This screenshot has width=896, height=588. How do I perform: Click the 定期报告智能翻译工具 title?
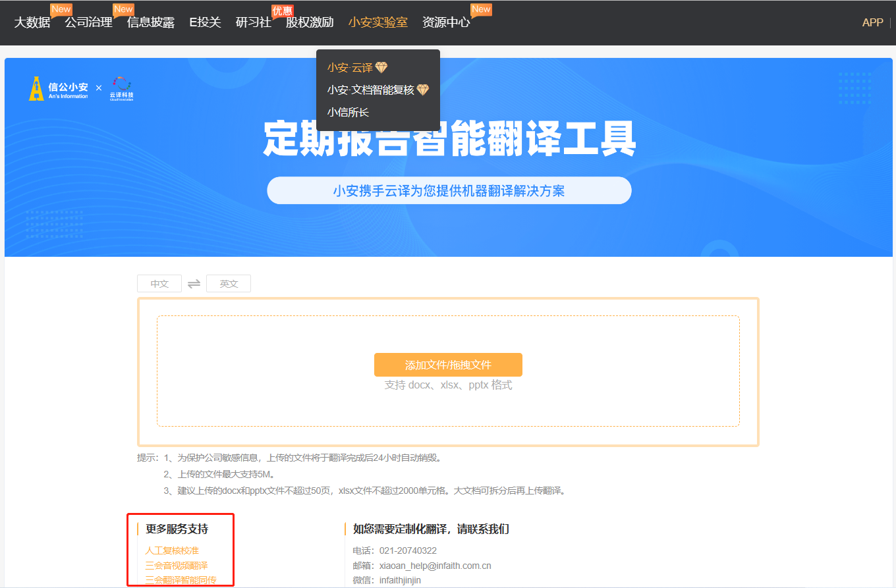pos(449,137)
